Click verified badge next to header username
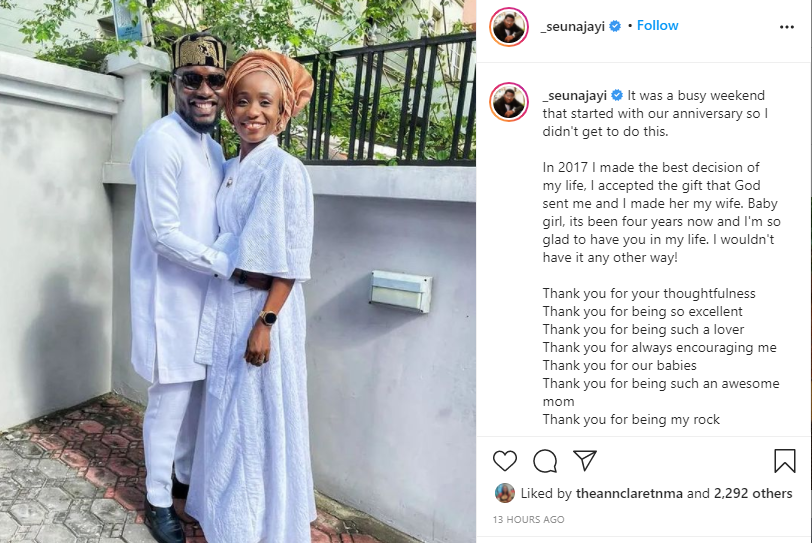Image resolution: width=812 pixels, height=543 pixels. [x=615, y=26]
